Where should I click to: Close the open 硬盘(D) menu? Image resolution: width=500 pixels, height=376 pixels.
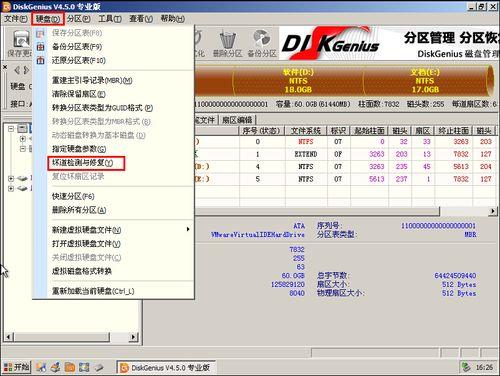48,19
